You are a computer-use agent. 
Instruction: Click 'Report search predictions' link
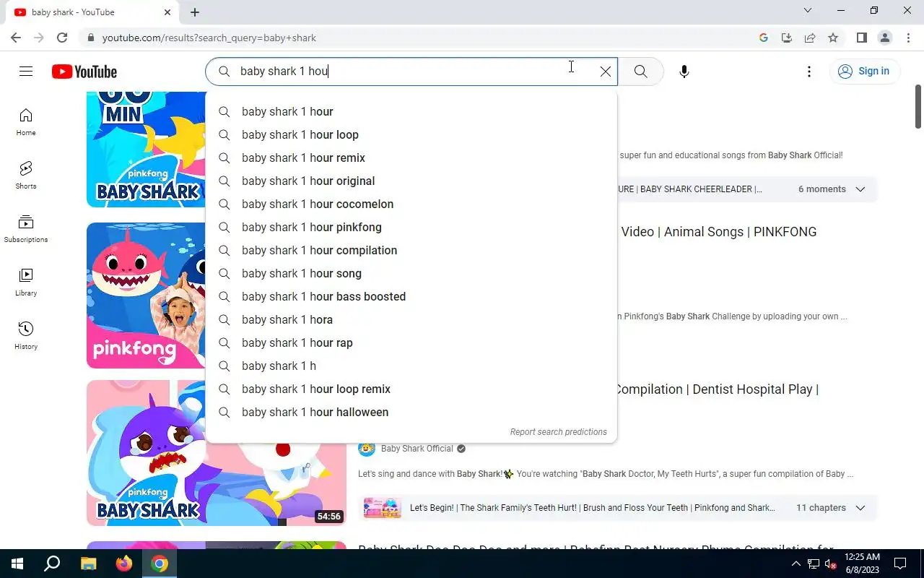tap(558, 432)
